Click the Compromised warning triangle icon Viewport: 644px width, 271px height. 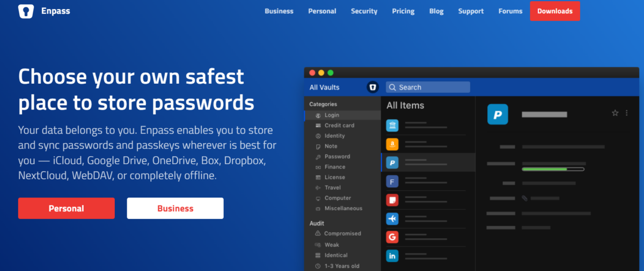[318, 233]
